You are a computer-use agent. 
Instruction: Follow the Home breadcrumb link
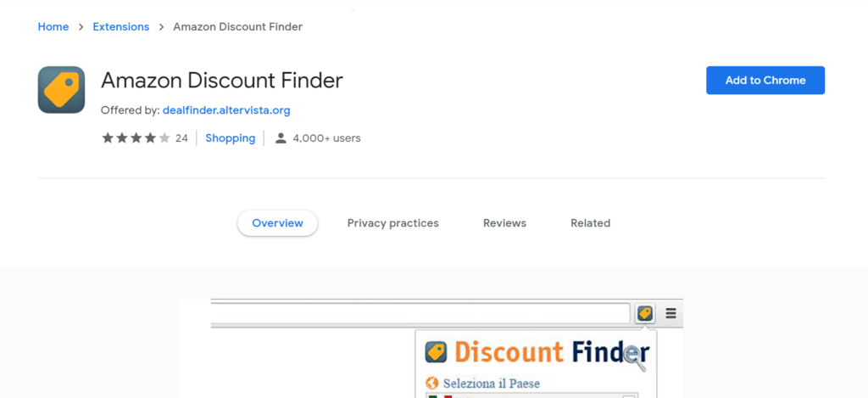(x=53, y=26)
